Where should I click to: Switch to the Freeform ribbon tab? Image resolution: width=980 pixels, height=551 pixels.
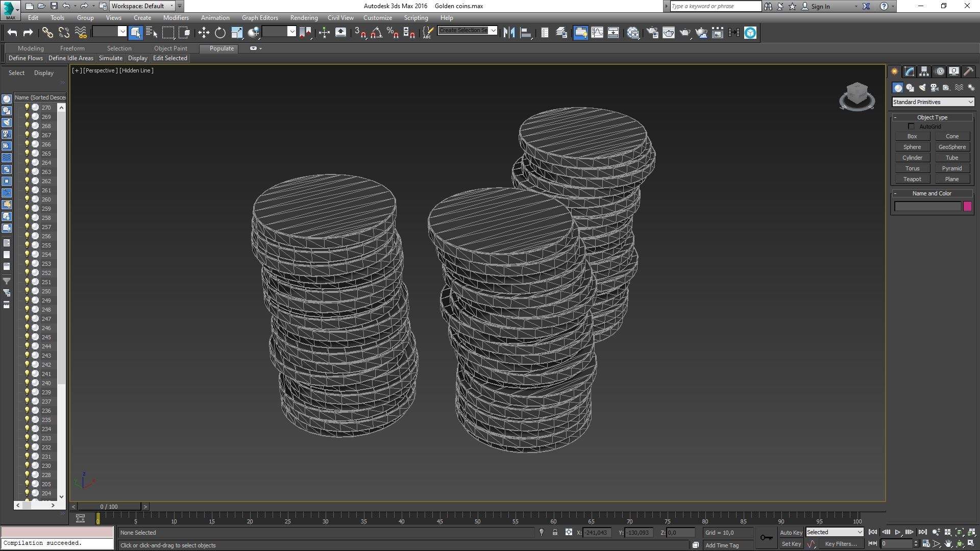coord(72,48)
